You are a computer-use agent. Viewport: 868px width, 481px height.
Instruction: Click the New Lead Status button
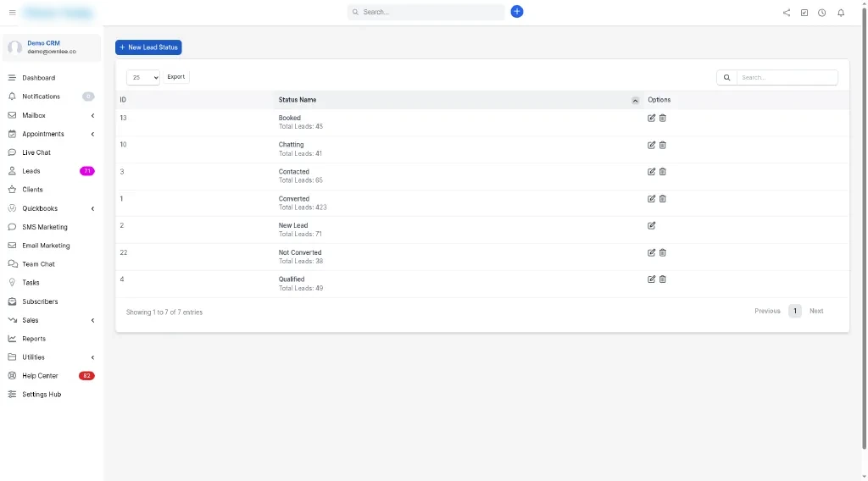[x=148, y=47]
